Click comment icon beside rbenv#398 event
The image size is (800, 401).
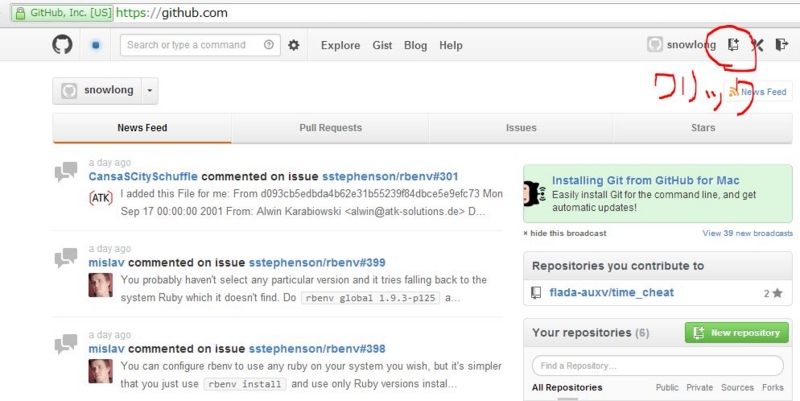[x=66, y=344]
